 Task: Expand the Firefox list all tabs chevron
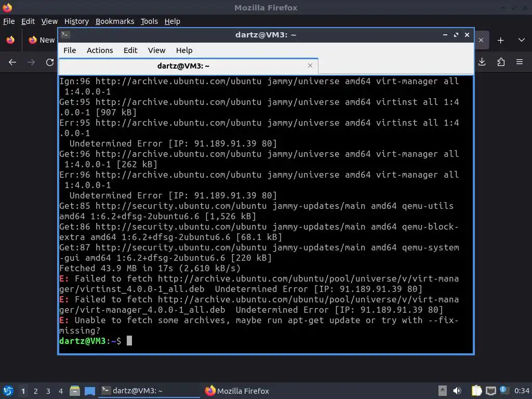[522, 40]
